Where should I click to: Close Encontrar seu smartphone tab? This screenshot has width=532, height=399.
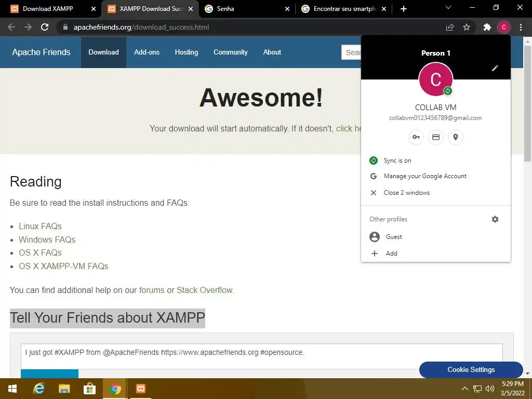[x=384, y=9]
